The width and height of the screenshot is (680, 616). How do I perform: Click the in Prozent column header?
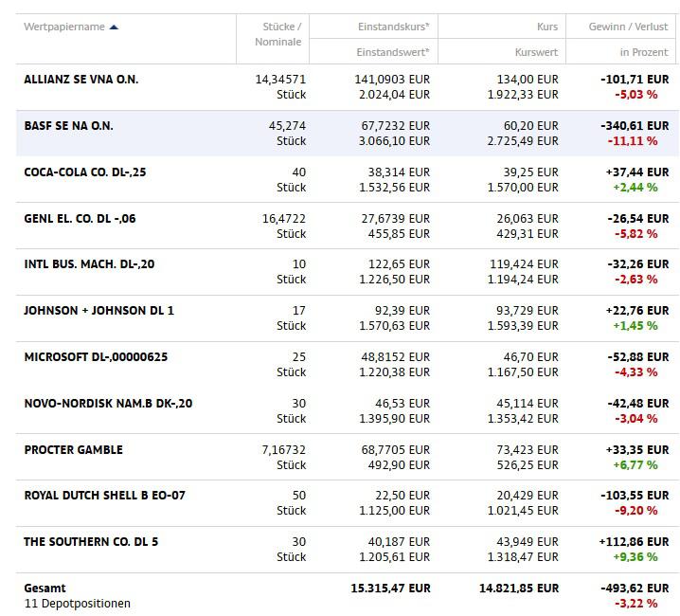tap(644, 52)
